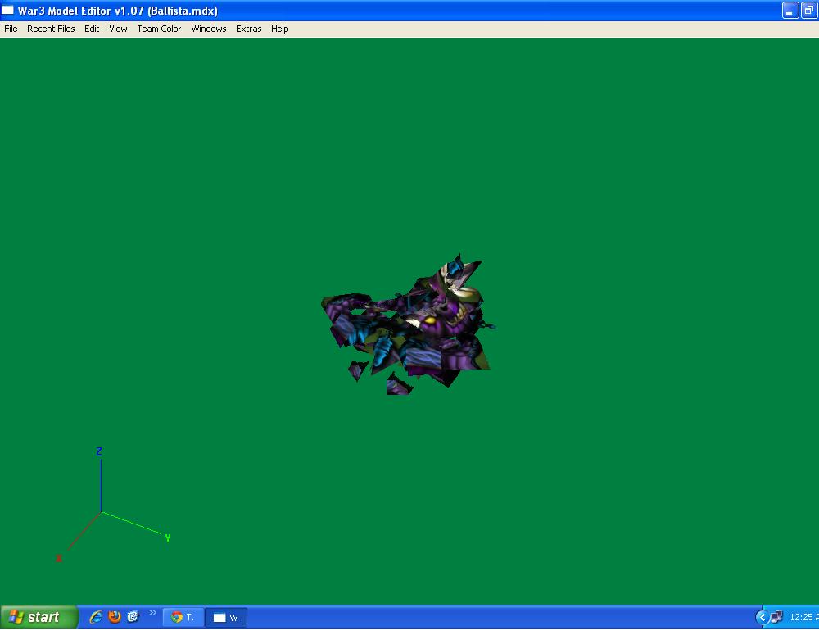Launch Internet Explorer from Quick Launch
The height and width of the screenshot is (644, 819).
(96, 617)
